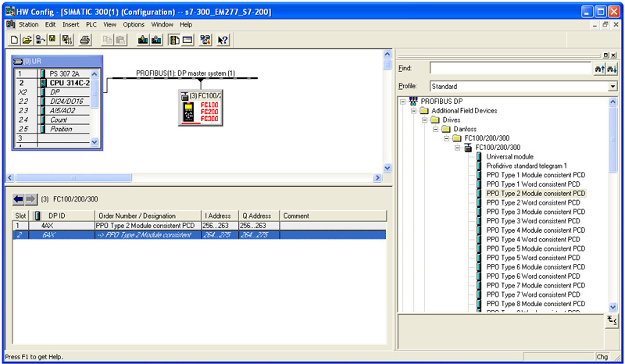Collapse the FC100/200/300 device expander
This screenshot has width=625, height=364.
point(458,148)
